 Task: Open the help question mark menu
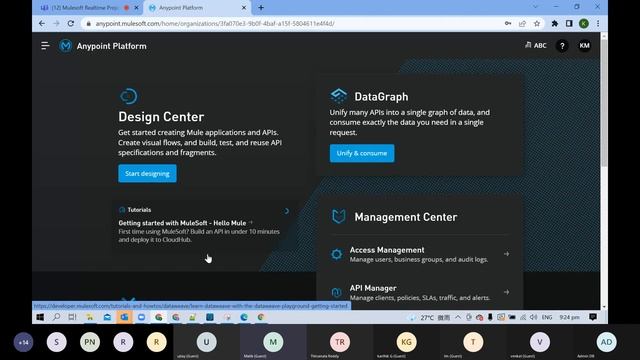point(562,46)
